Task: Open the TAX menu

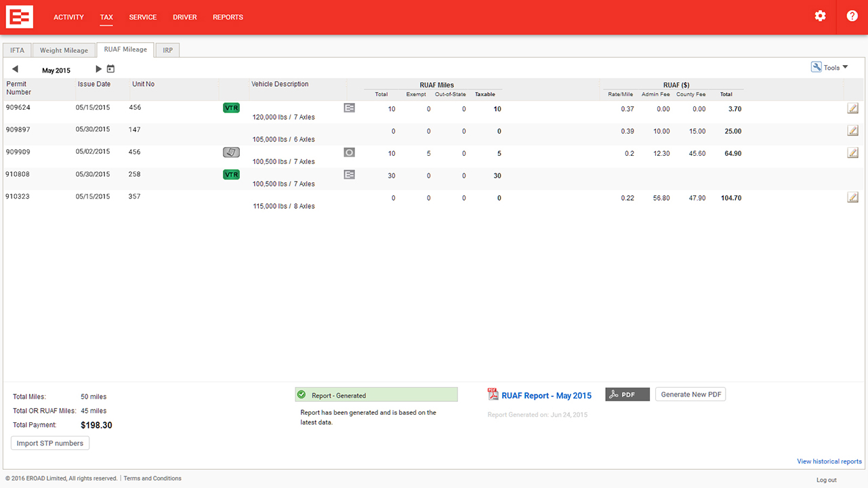Action: pyautogui.click(x=106, y=17)
